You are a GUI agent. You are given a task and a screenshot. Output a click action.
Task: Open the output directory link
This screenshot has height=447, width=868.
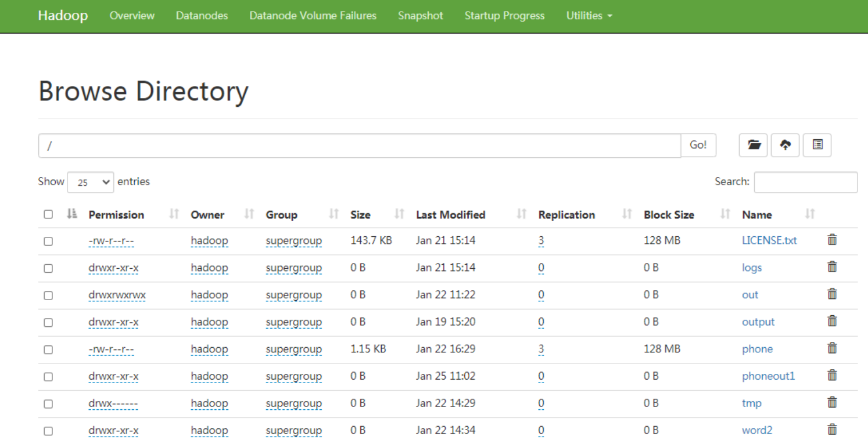coord(758,322)
